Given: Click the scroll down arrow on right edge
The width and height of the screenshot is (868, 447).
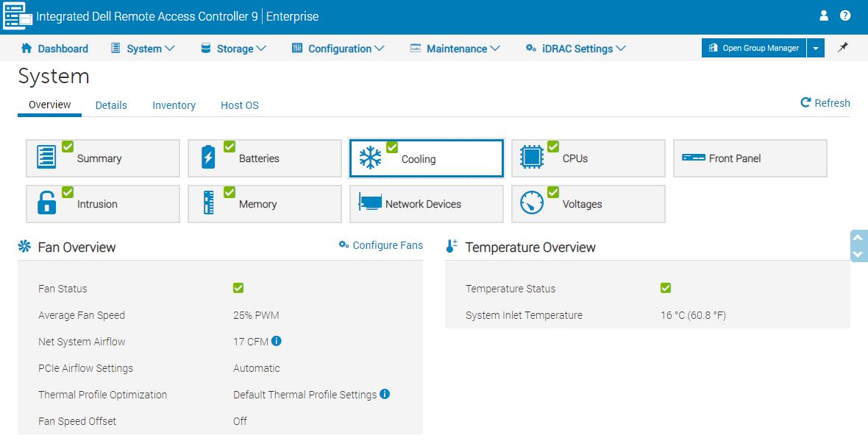Looking at the screenshot, I should [858, 254].
